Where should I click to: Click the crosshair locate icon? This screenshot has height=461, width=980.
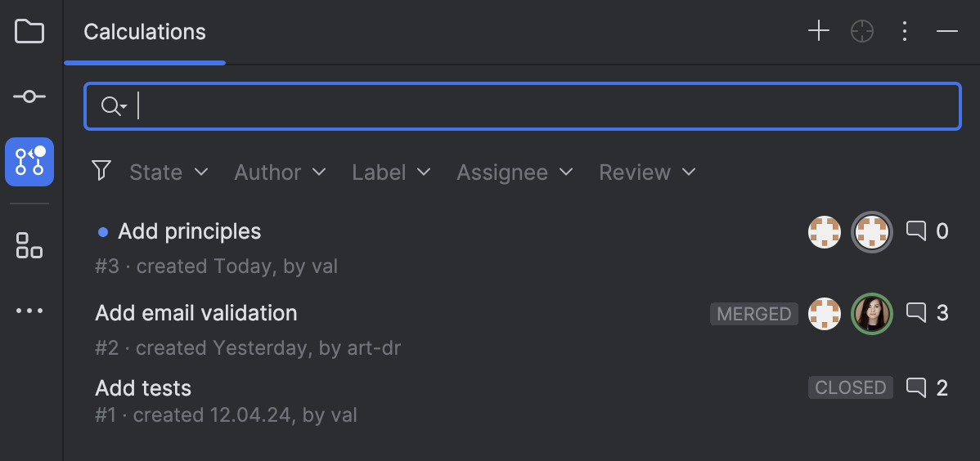coord(862,32)
